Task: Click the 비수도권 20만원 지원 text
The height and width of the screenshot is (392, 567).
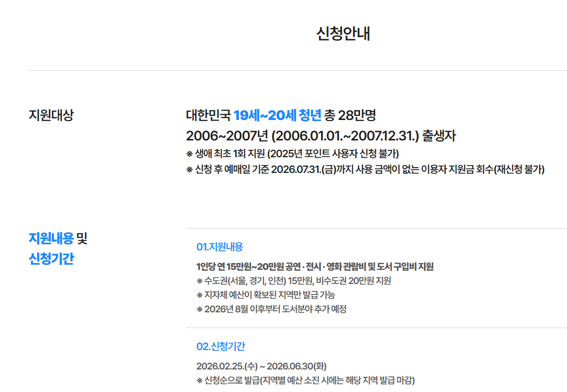Action: click(354, 281)
